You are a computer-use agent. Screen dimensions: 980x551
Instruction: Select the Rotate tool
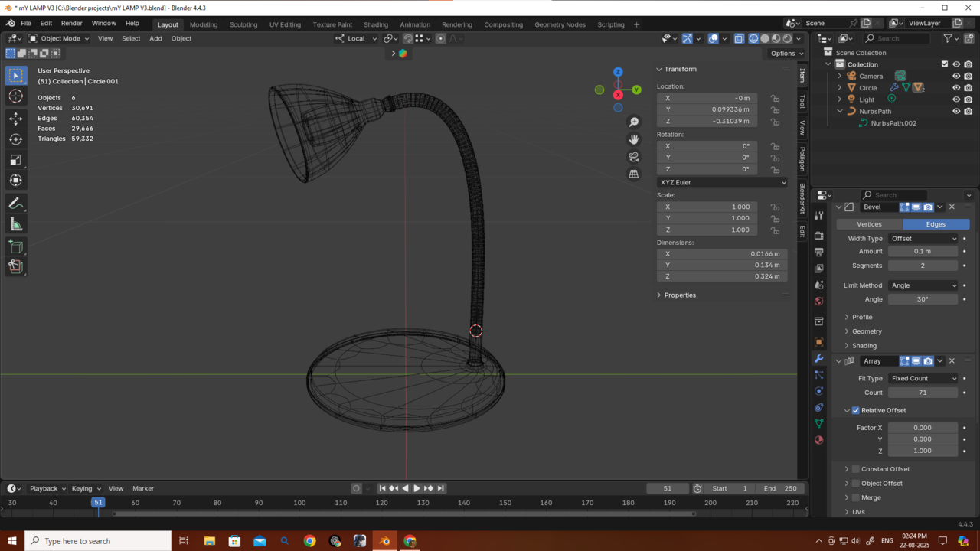coord(16,139)
